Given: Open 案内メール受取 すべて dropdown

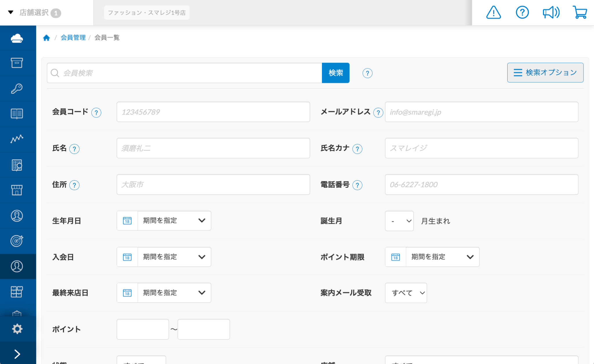Looking at the screenshot, I should tap(406, 293).
